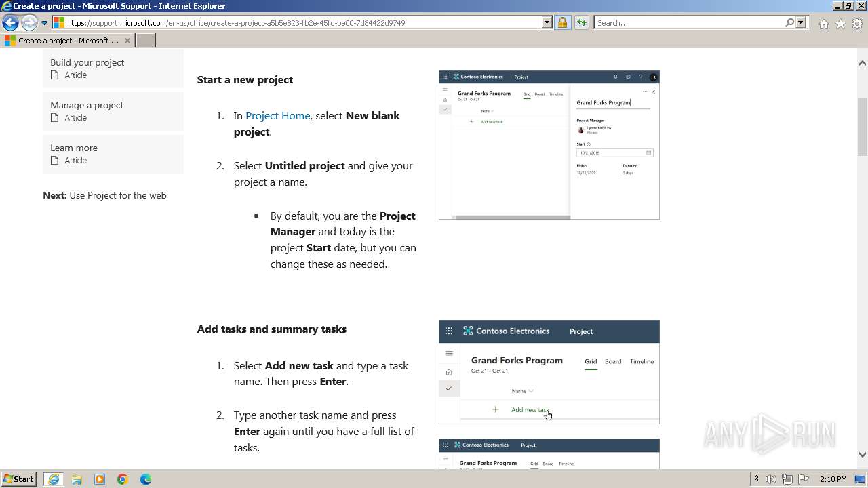Open the Home icon in the toolbar
This screenshot has height=488, width=868.
pos(823,24)
